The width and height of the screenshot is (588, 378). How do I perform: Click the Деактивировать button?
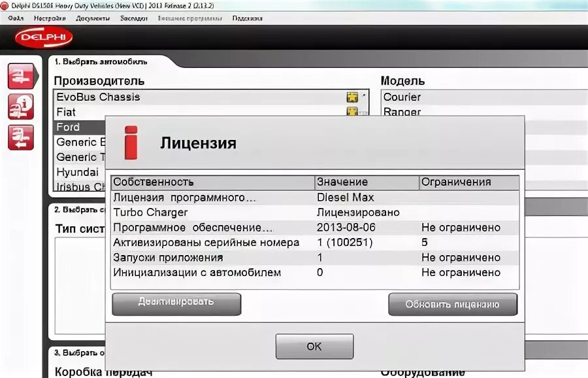176,304
